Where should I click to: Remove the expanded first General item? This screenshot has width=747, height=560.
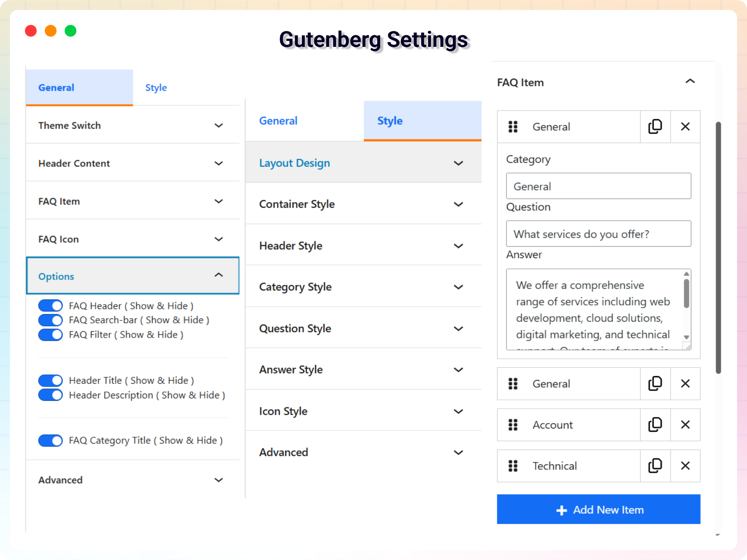coord(685,127)
